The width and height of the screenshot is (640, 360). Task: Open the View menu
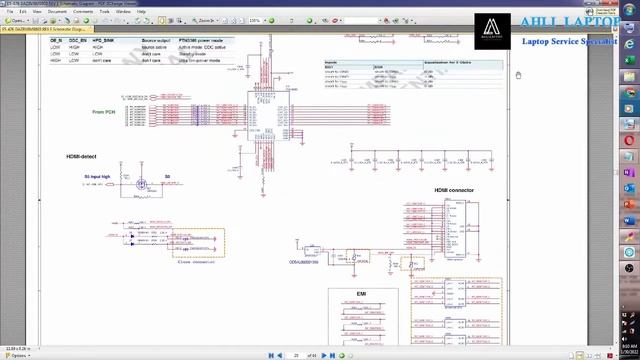(x=37, y=11)
